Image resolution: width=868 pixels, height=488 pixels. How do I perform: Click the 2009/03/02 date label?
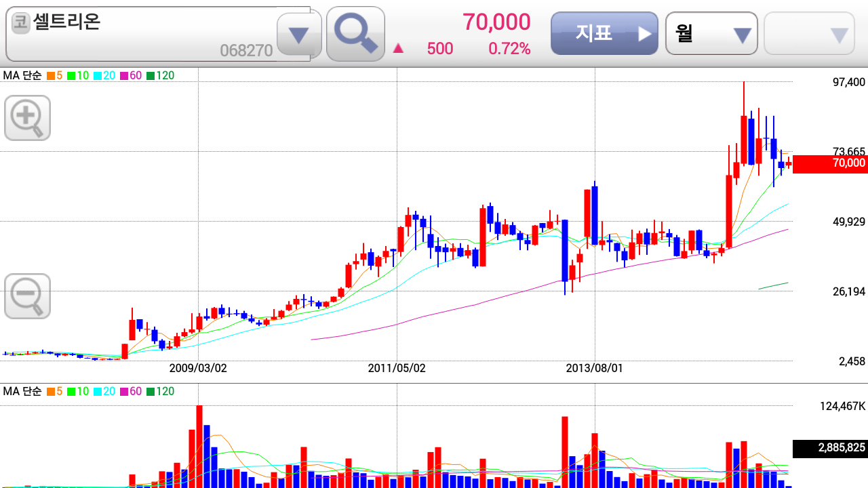pyautogui.click(x=198, y=368)
